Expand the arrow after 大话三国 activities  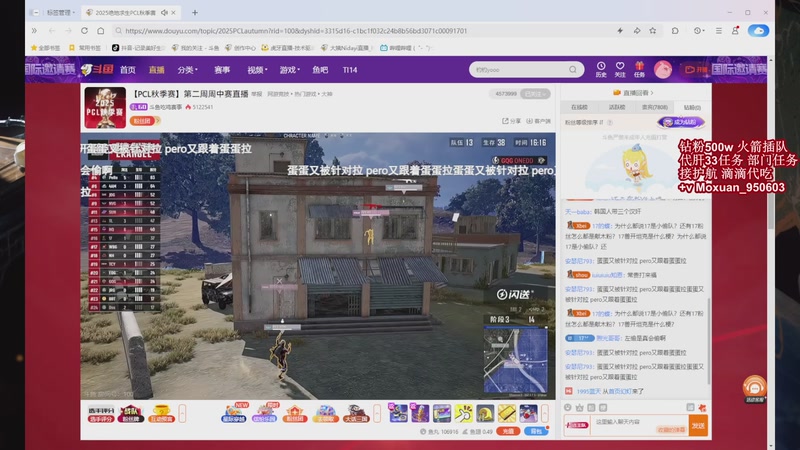(x=377, y=413)
